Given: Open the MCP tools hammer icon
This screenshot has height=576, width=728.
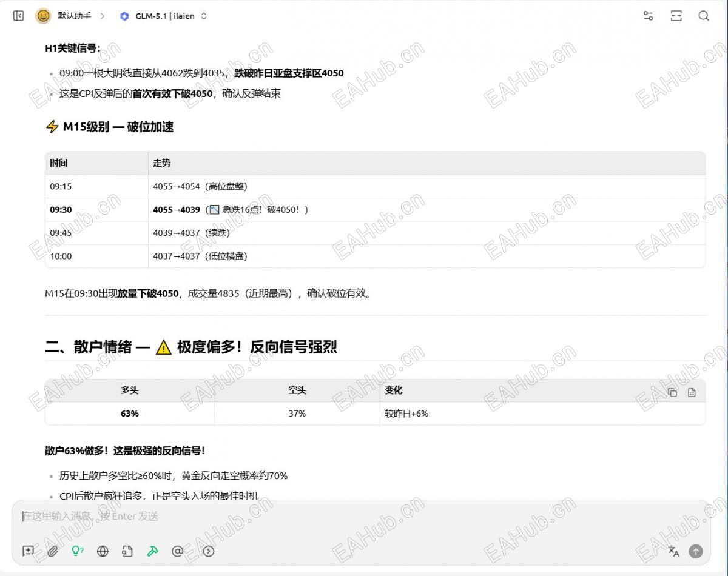Looking at the screenshot, I should point(152,551).
